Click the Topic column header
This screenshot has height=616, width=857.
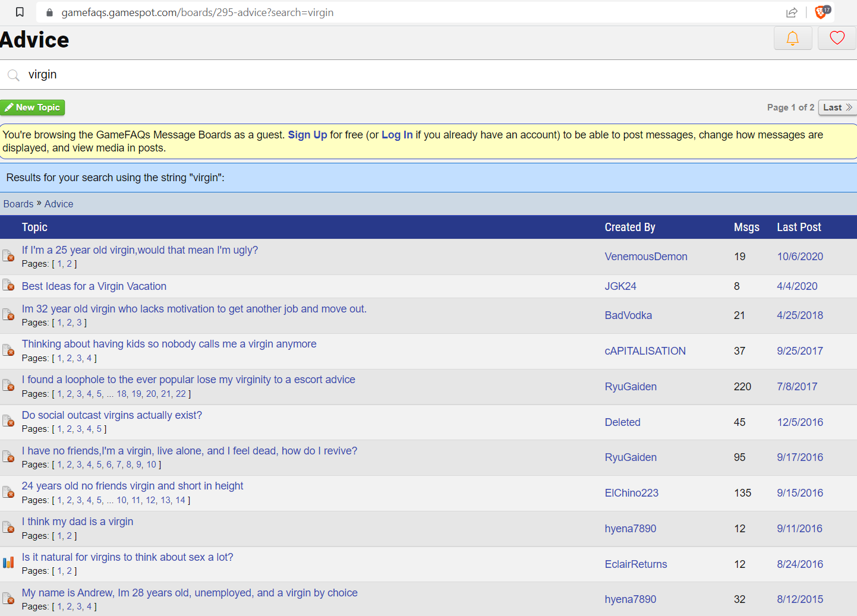[x=34, y=227]
